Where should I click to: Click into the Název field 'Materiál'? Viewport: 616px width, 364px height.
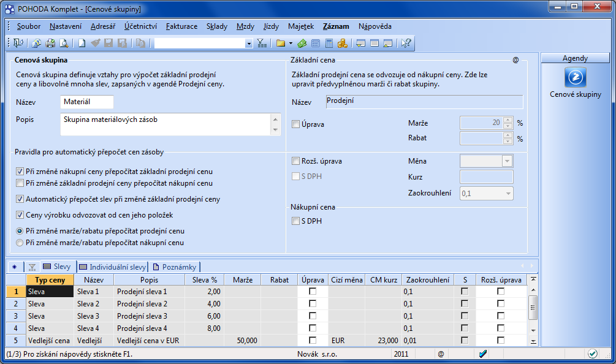pyautogui.click(x=87, y=102)
